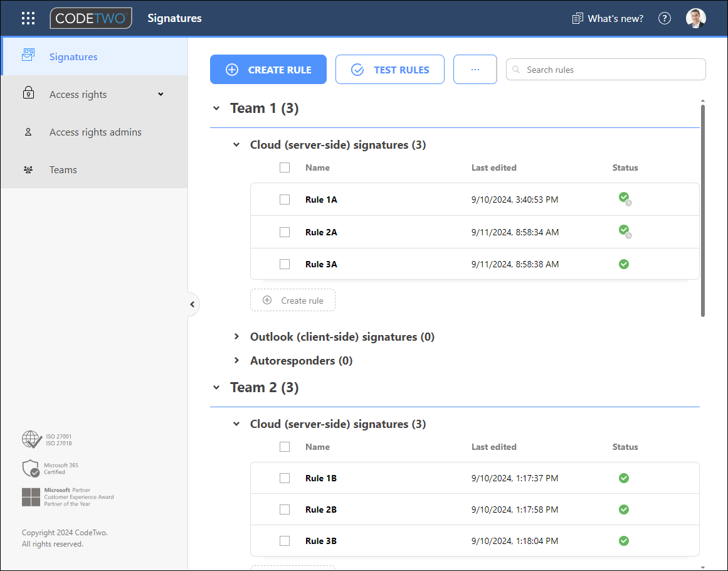Viewport: 728px width, 571px height.
Task: Go to Access rights admins
Action: click(x=94, y=132)
